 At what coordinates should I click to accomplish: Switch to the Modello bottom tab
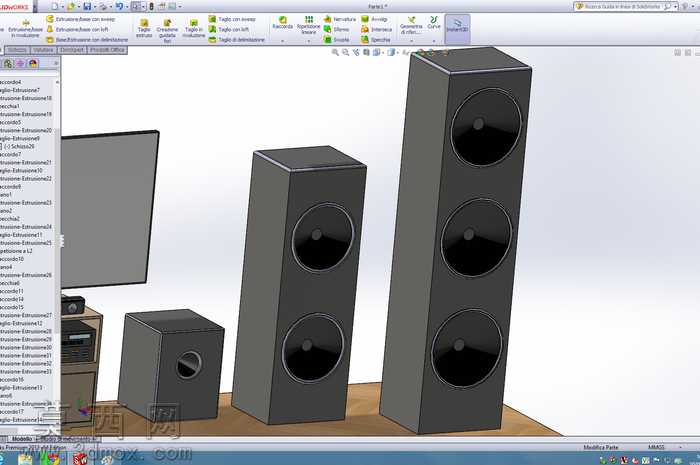[x=21, y=439]
